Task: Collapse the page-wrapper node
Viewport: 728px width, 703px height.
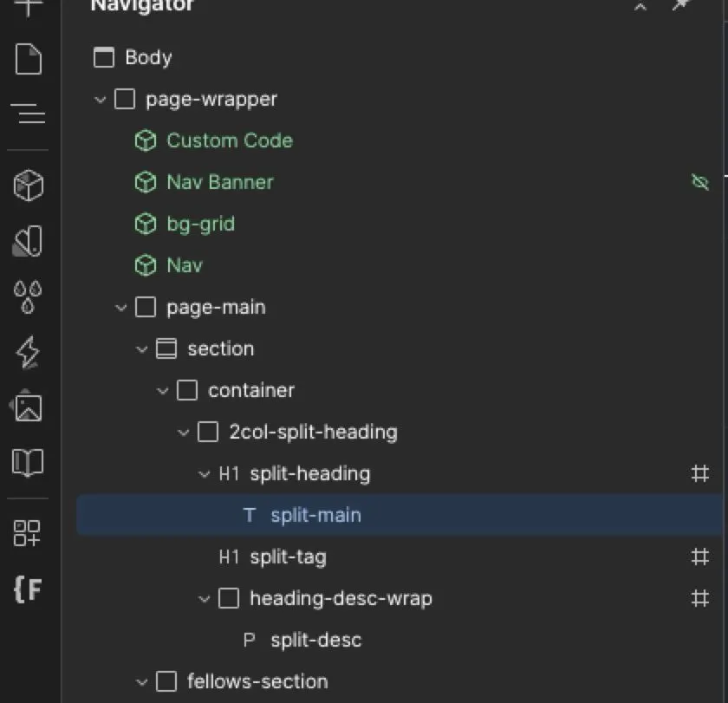Action: (100, 100)
